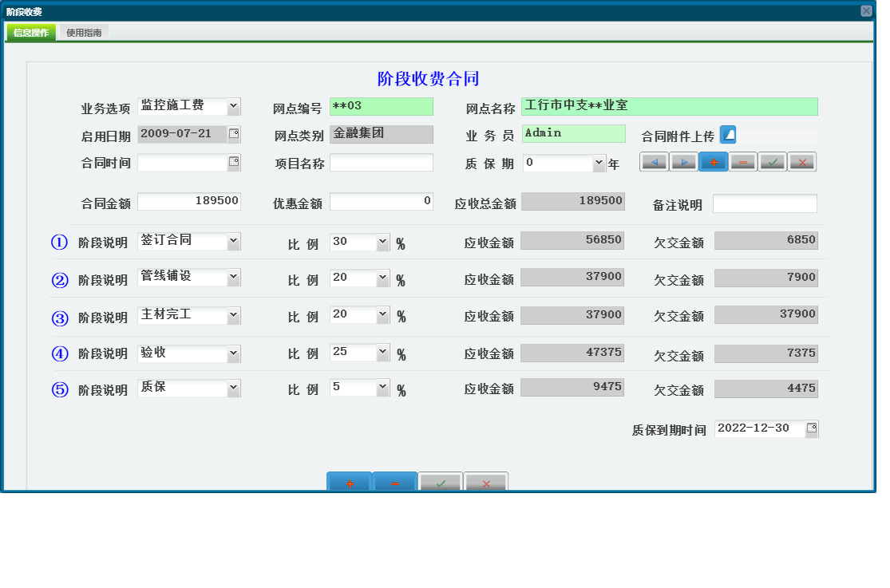Click the green checkmark save icon

coord(773,161)
